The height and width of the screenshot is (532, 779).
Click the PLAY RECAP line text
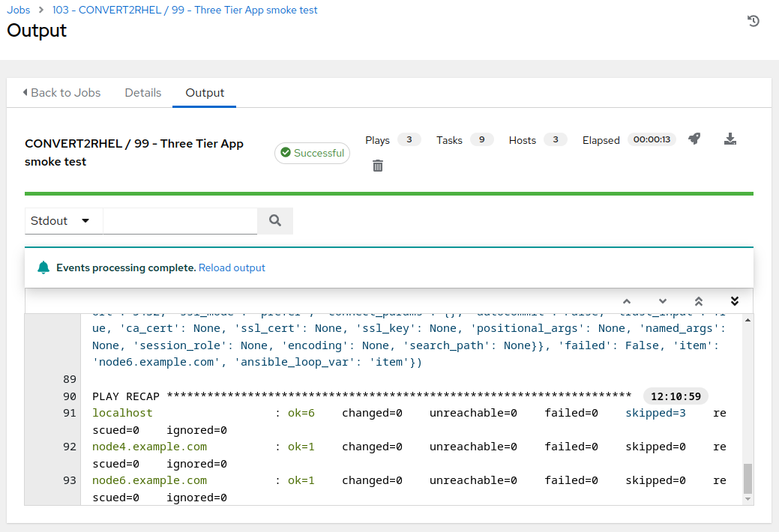(361, 396)
